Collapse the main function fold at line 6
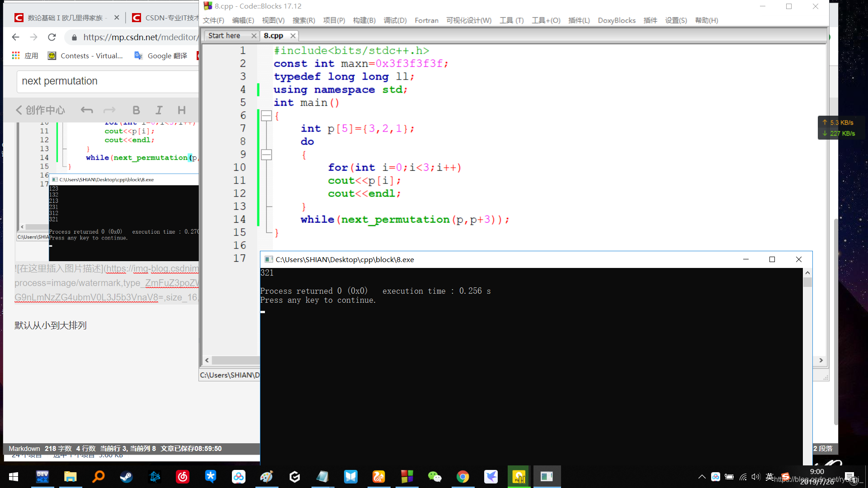This screenshot has width=868, height=488. pyautogui.click(x=267, y=116)
